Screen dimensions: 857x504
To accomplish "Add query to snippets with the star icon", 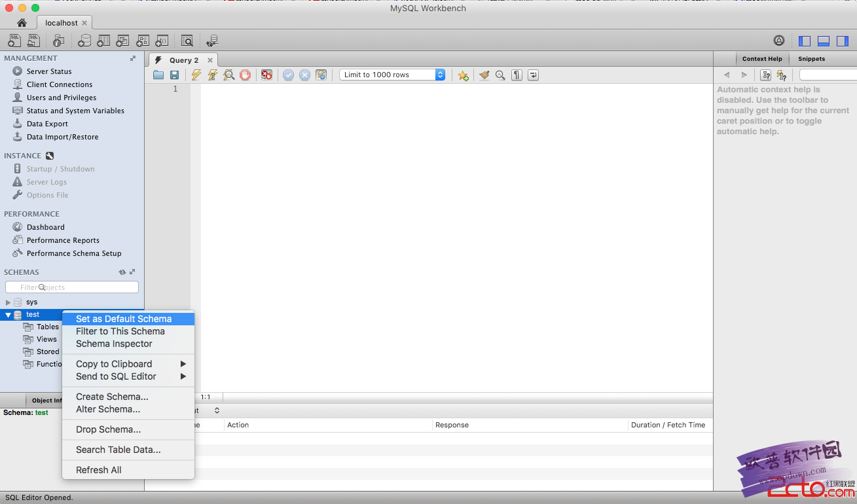I will [x=463, y=75].
